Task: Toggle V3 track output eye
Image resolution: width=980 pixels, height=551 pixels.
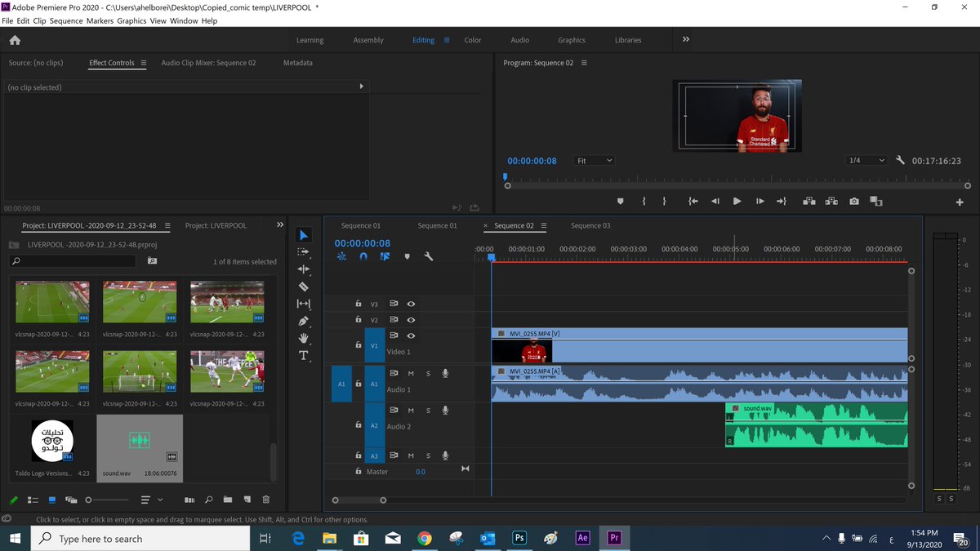Action: coord(411,304)
